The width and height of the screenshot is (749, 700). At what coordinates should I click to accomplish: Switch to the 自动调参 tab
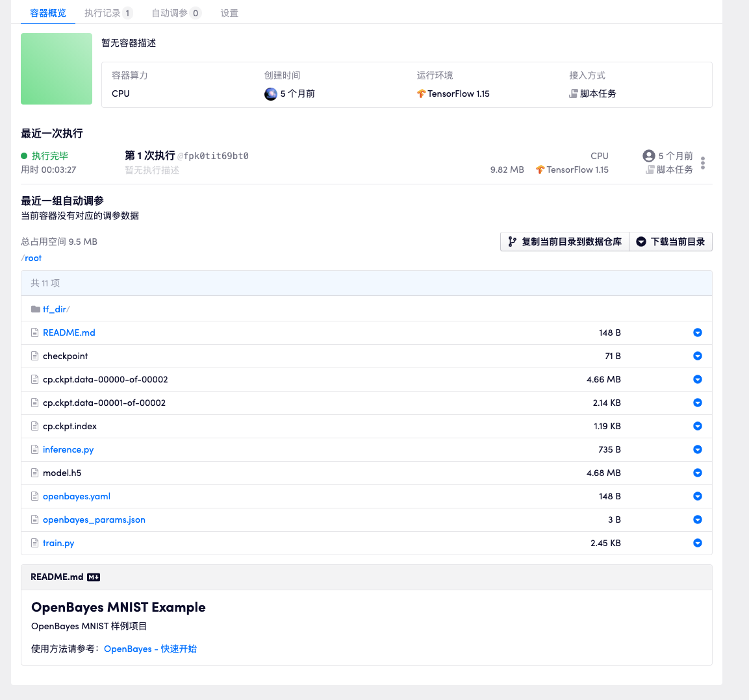click(x=170, y=13)
